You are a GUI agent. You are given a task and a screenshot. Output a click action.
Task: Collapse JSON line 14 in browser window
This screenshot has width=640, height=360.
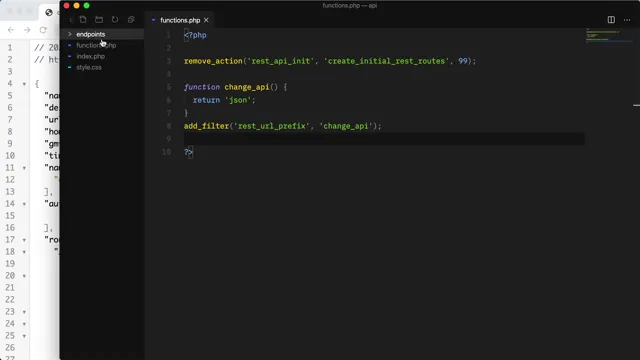click(24, 204)
